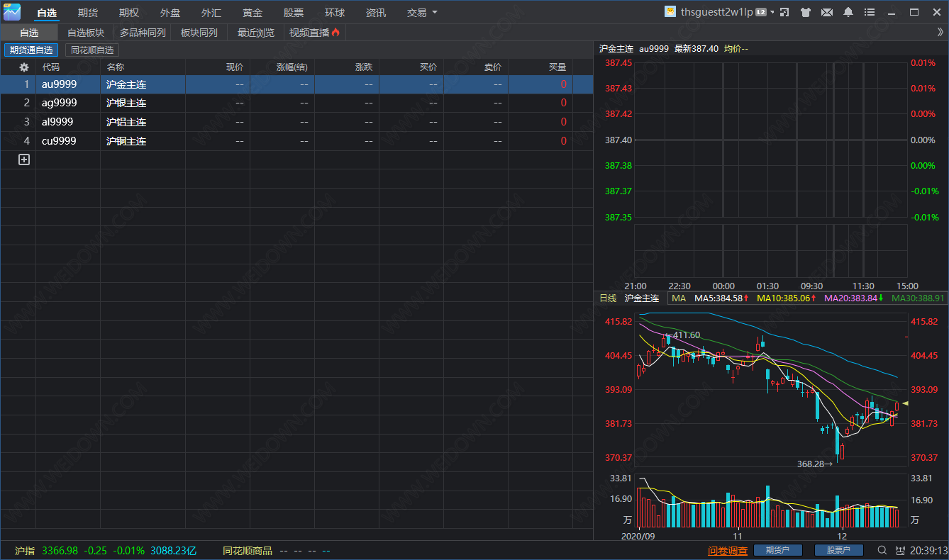This screenshot has height=560, width=949.
Task: Sort by the 买量 column header
Action: [557, 67]
